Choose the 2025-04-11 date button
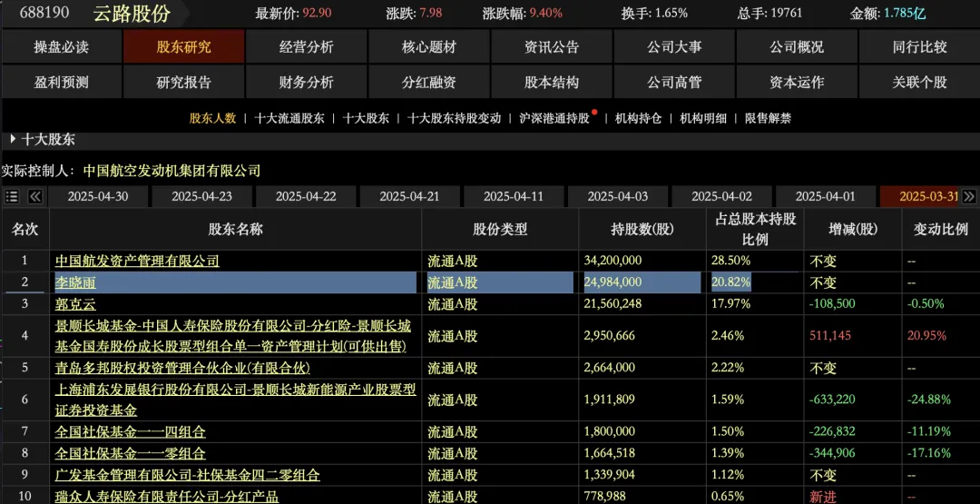The height and width of the screenshot is (504, 980). click(513, 196)
